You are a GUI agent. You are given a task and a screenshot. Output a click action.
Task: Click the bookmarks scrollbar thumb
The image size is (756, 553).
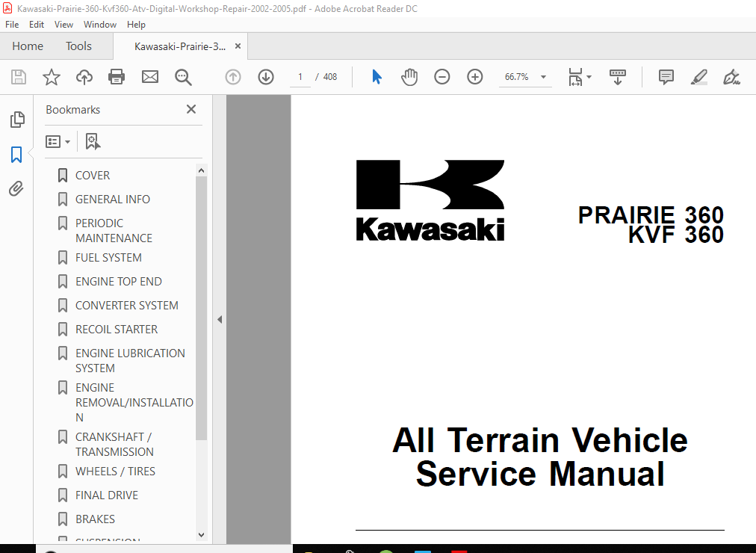pos(202,308)
